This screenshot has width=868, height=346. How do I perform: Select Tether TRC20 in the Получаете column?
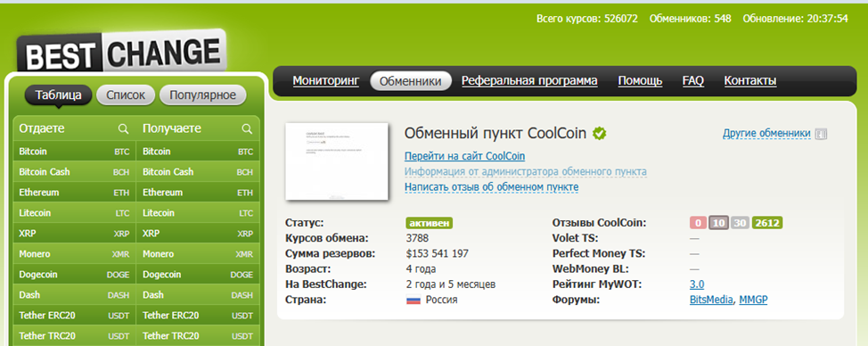coord(198,335)
